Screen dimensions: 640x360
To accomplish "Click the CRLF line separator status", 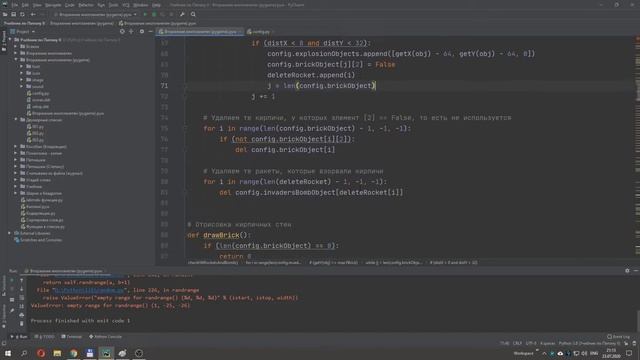I will coord(517,344).
